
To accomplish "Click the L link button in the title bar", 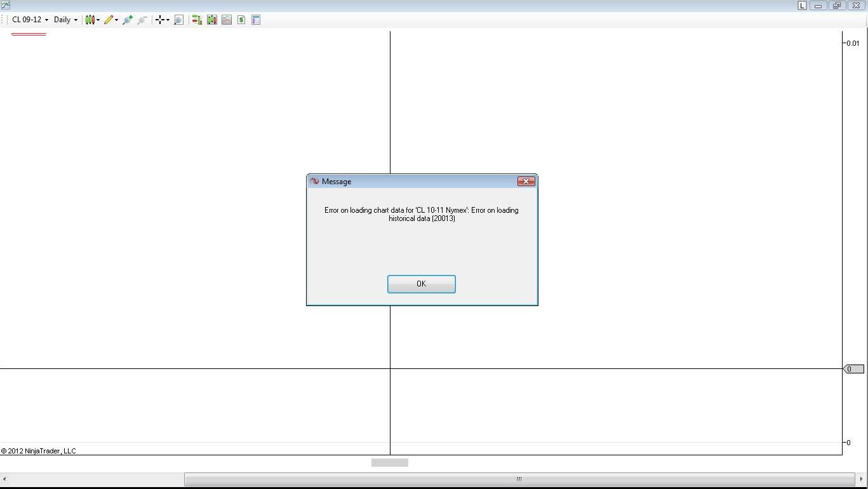I will coord(803,5).
